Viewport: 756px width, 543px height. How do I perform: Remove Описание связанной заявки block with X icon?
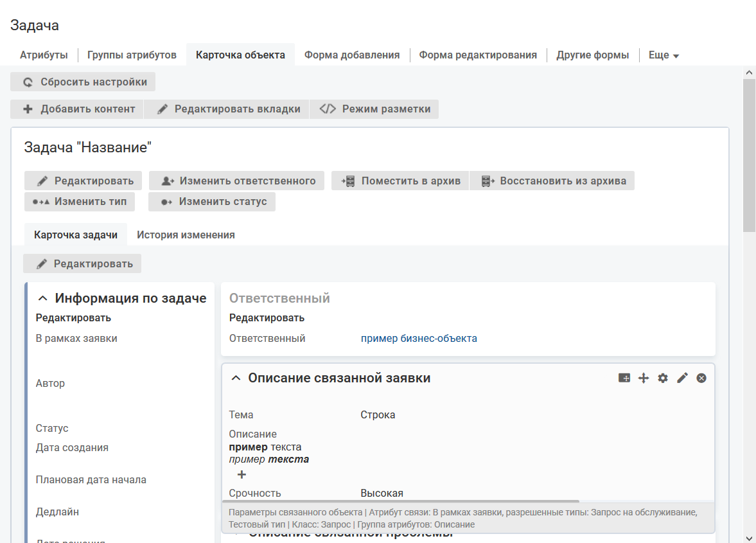point(701,378)
